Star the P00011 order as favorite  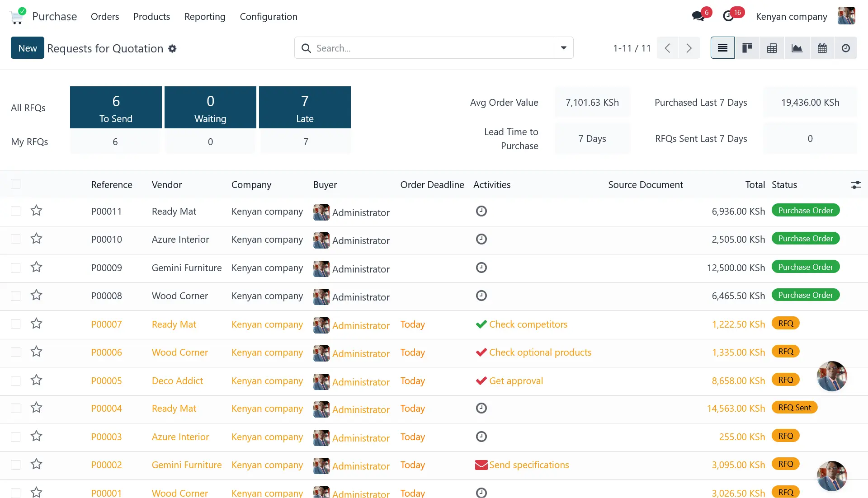(x=37, y=211)
